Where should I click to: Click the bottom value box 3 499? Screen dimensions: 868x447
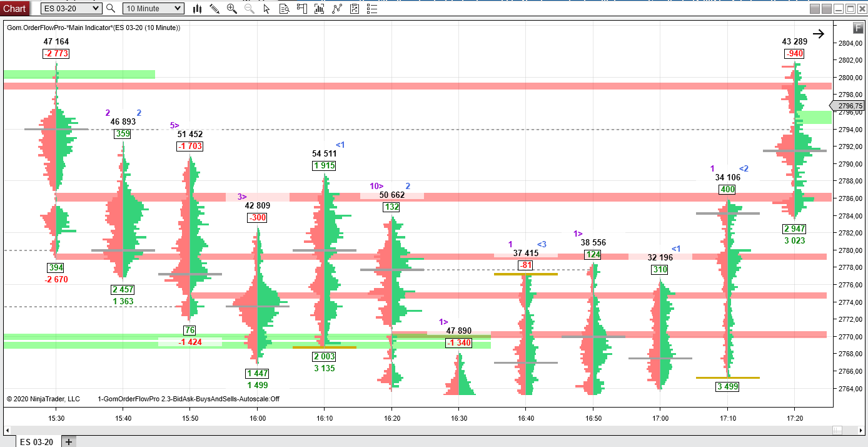728,386
